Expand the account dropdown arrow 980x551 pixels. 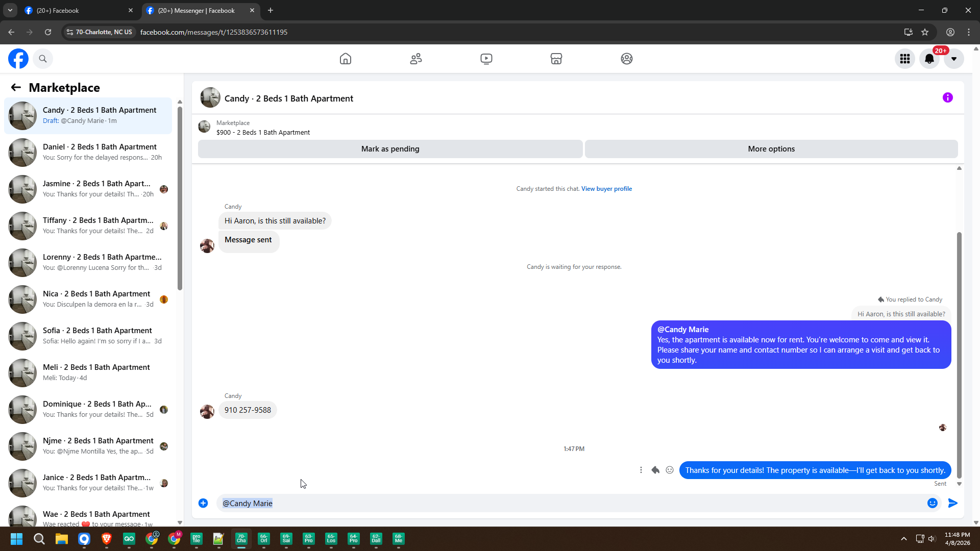[954, 59]
